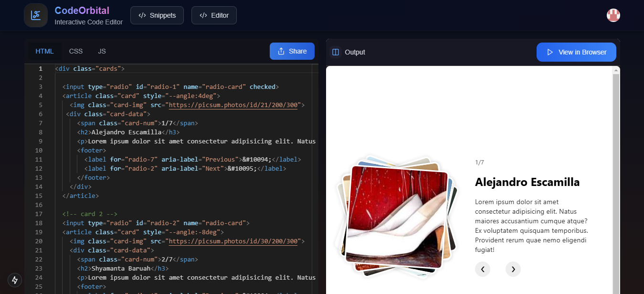Click the upload icon inside the Share button
Screen dimensions: 644x294
point(281,51)
